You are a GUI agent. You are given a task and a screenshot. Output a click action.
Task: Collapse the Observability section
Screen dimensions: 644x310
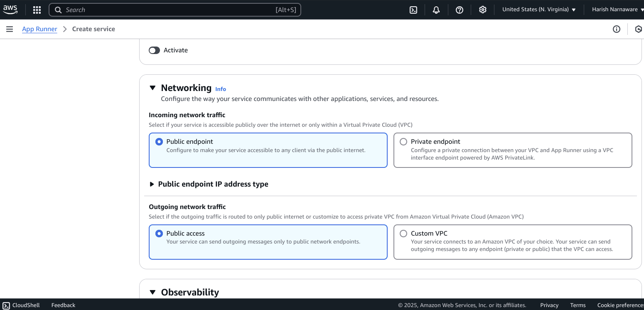pyautogui.click(x=152, y=293)
